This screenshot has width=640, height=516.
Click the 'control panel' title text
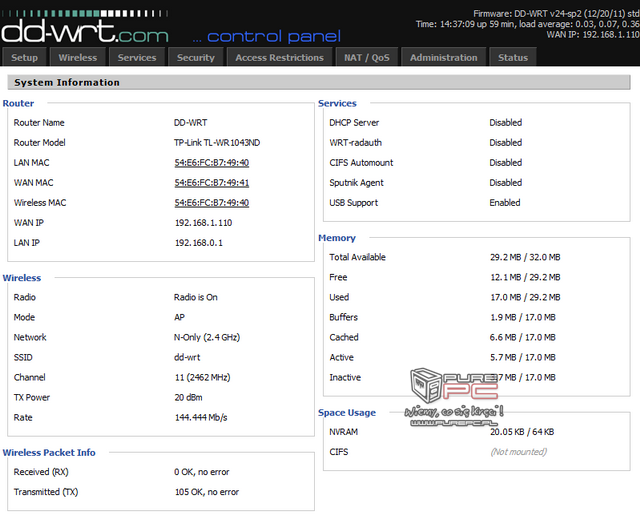[274, 36]
